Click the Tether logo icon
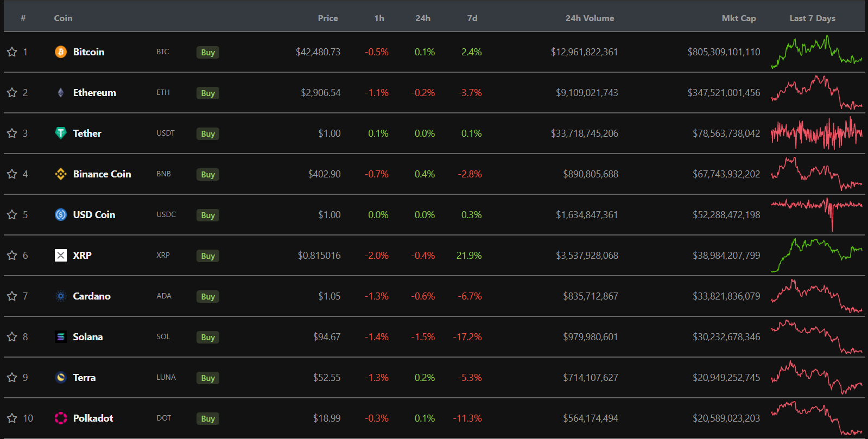Image resolution: width=868 pixels, height=439 pixels. [x=61, y=133]
